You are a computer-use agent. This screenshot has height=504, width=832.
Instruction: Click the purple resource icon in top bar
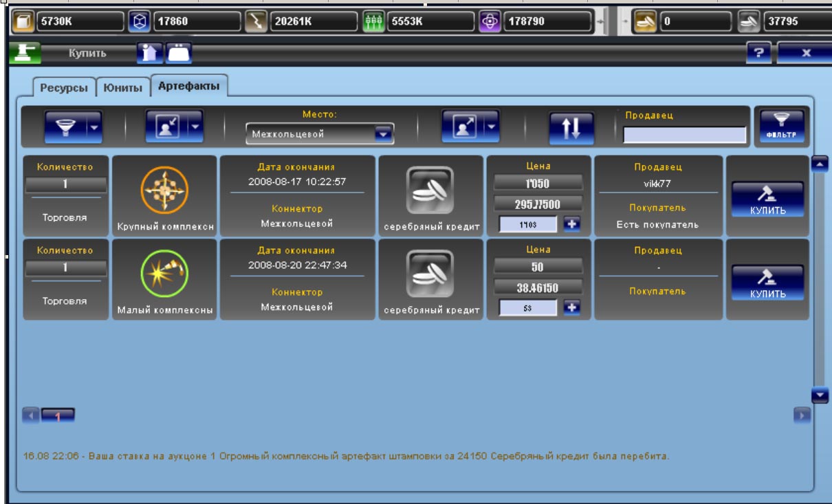490,21
